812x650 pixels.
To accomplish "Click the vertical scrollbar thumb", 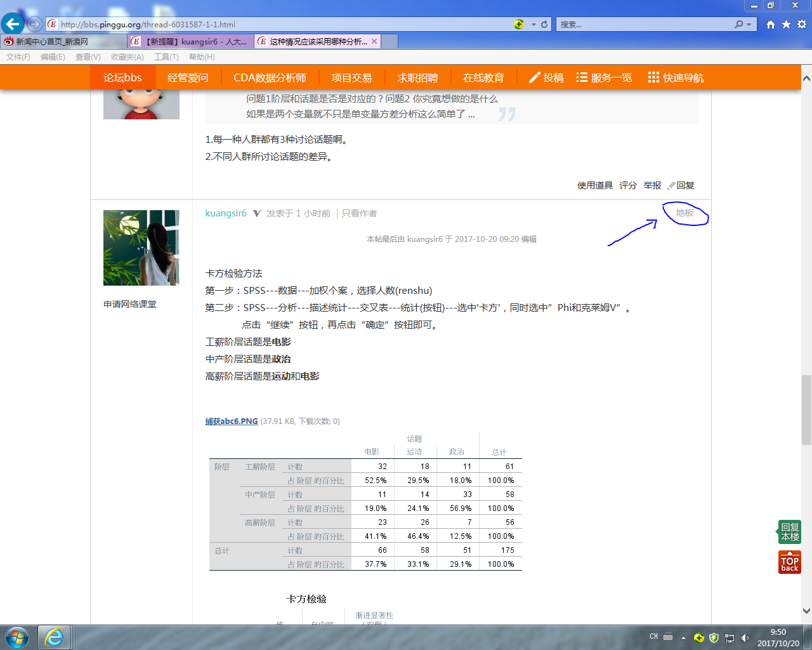I will pyautogui.click(x=806, y=409).
